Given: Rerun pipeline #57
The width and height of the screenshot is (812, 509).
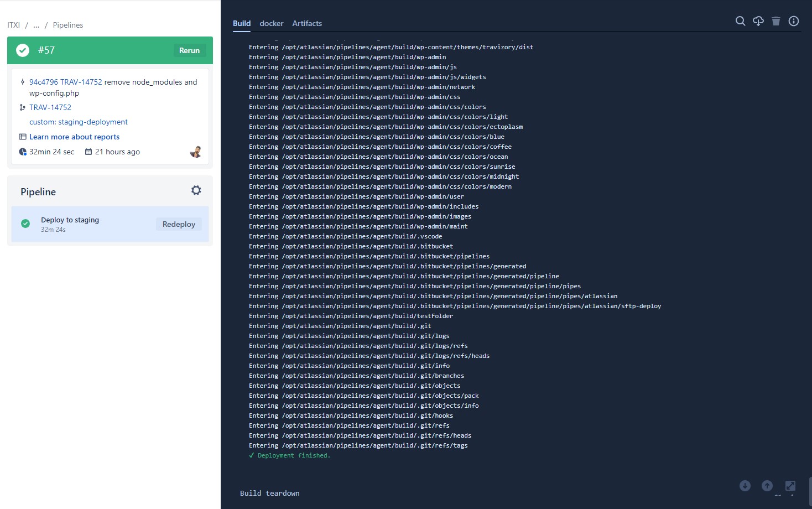Looking at the screenshot, I should pyautogui.click(x=189, y=50).
